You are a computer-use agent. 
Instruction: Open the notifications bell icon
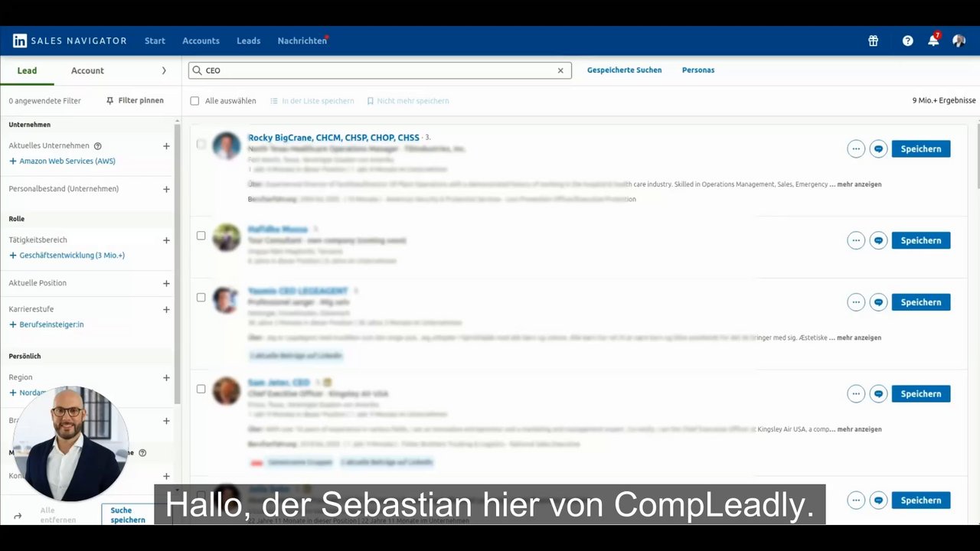[x=933, y=41]
